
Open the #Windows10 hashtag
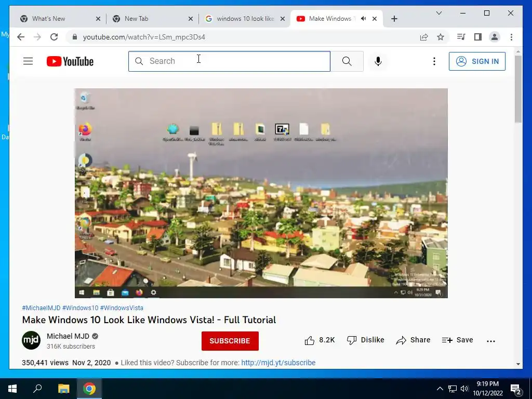click(80, 308)
